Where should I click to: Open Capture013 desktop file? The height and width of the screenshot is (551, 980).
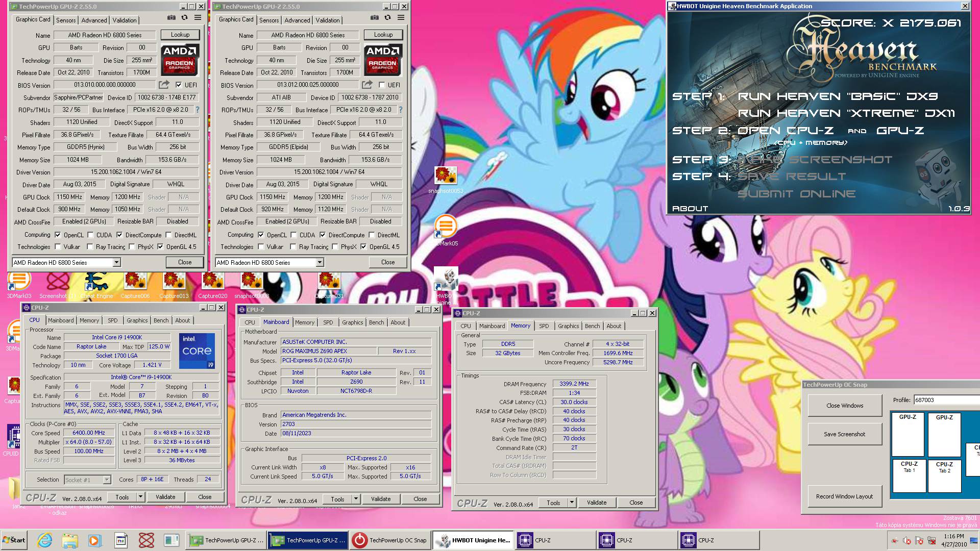[174, 285]
